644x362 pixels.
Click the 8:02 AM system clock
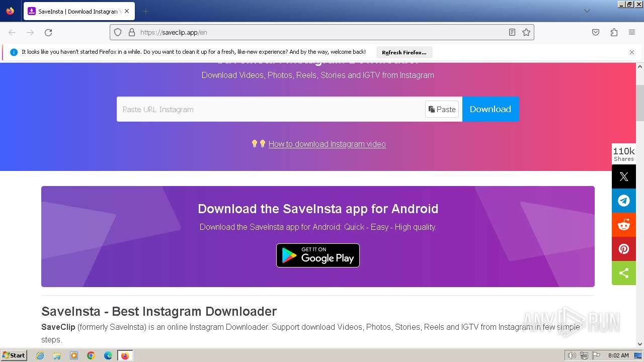pyautogui.click(x=618, y=355)
